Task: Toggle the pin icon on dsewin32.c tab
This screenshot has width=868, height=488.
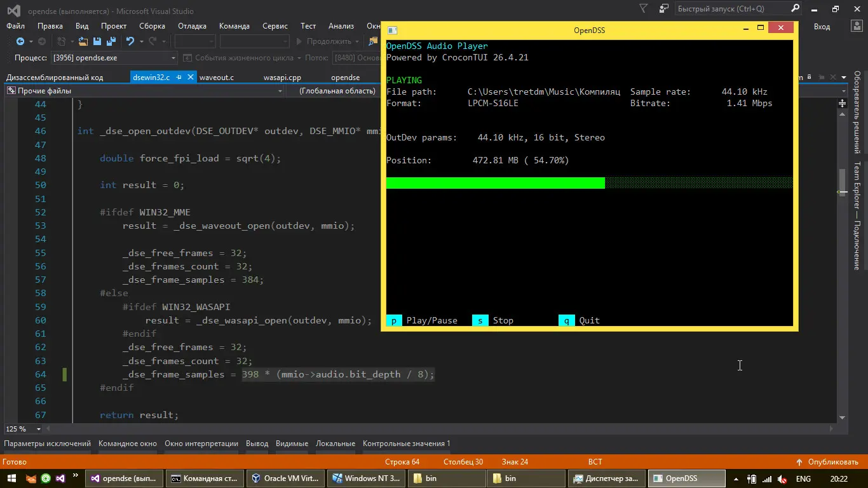Action: tap(180, 78)
